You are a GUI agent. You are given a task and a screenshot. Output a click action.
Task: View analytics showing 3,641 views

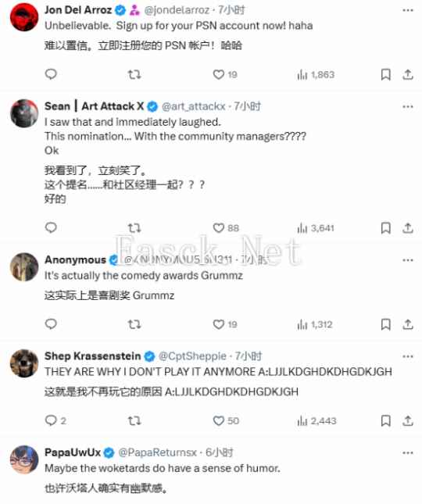pyautogui.click(x=316, y=228)
